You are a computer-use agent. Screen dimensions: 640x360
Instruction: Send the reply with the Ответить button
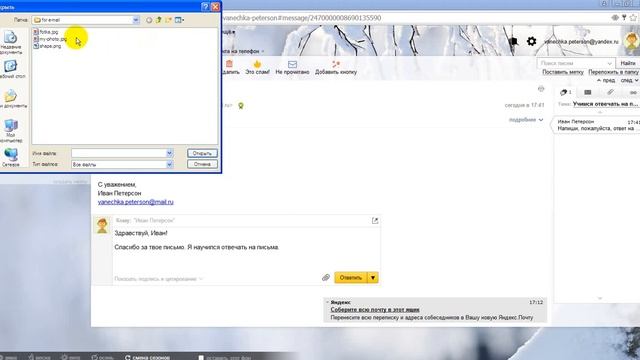(x=351, y=278)
